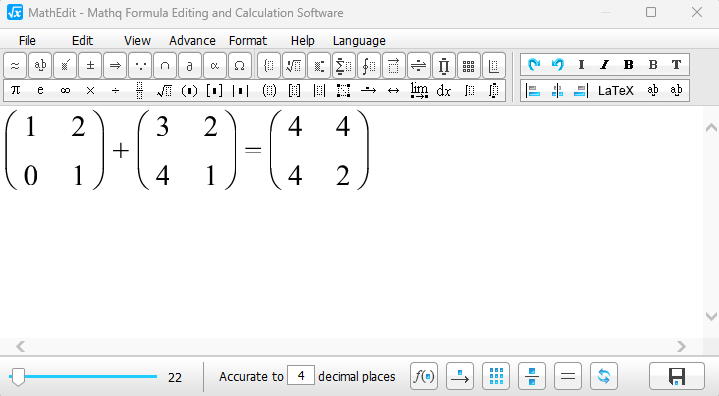Center-align the formula
Image resolution: width=719 pixels, height=396 pixels.
coord(557,90)
